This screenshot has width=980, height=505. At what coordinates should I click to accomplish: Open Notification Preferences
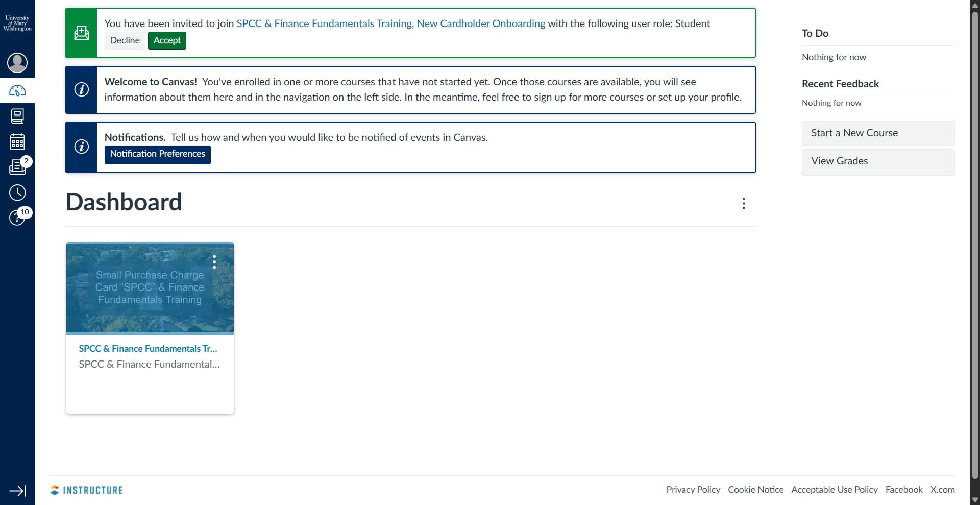coord(157,154)
